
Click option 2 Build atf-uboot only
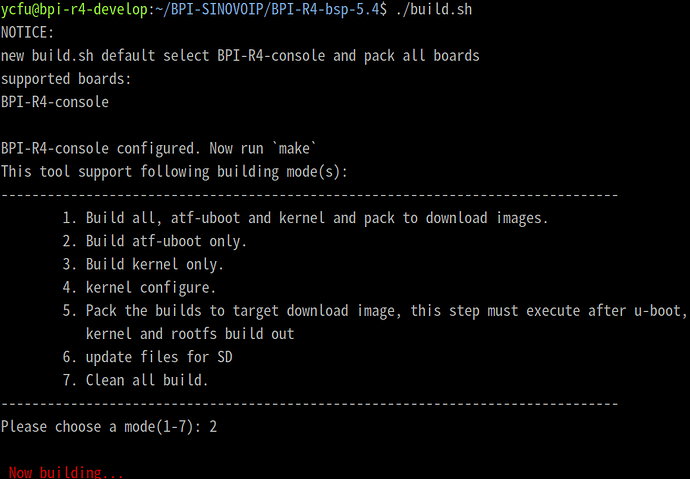[154, 241]
